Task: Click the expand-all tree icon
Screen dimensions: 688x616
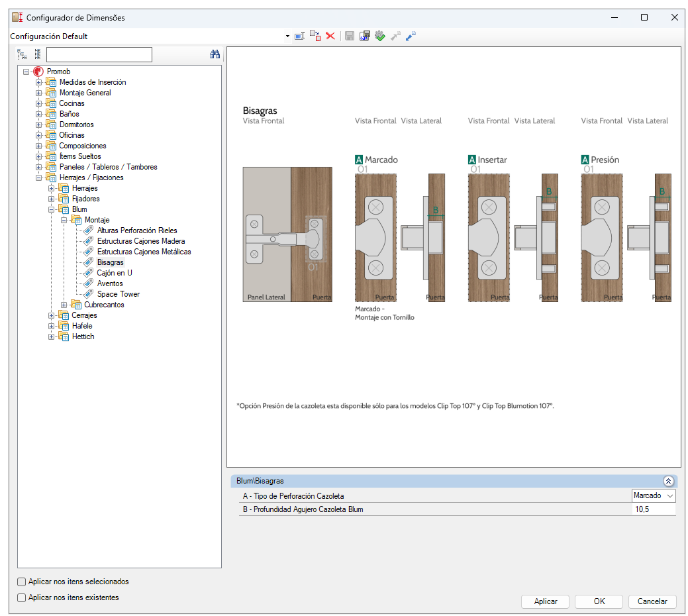Action: click(22, 54)
